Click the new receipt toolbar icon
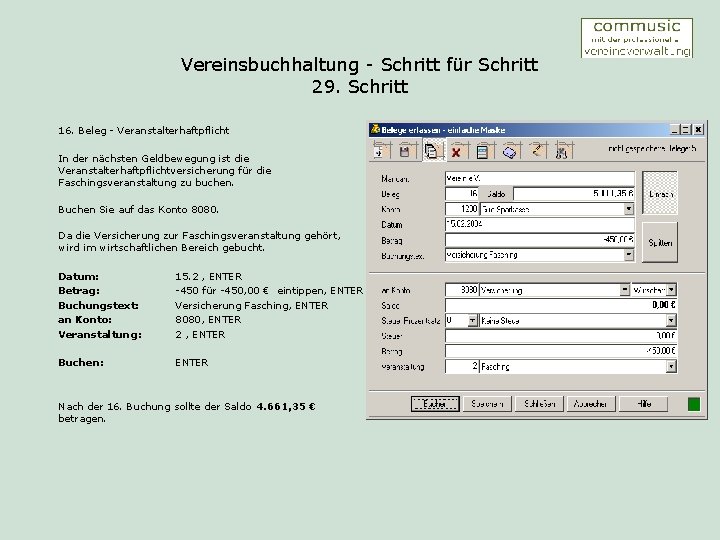 pos(380,150)
